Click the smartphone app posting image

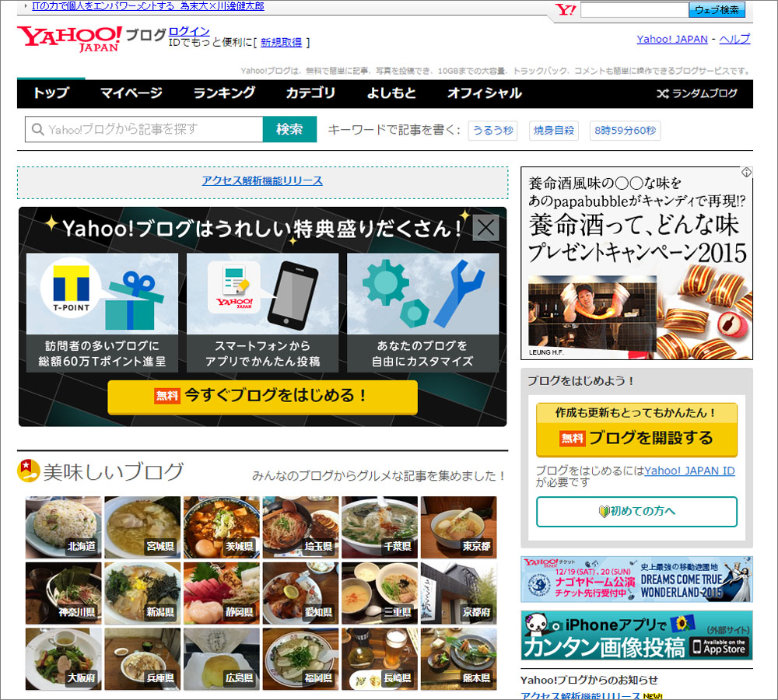(x=262, y=294)
